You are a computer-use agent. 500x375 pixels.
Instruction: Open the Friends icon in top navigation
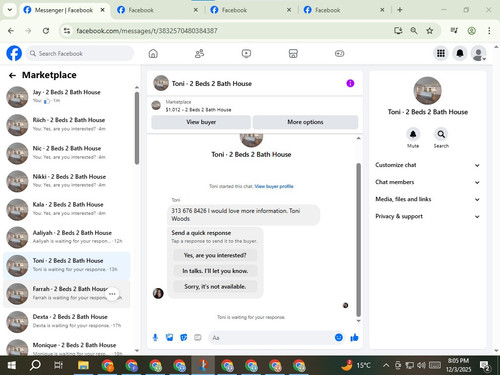pos(199,53)
